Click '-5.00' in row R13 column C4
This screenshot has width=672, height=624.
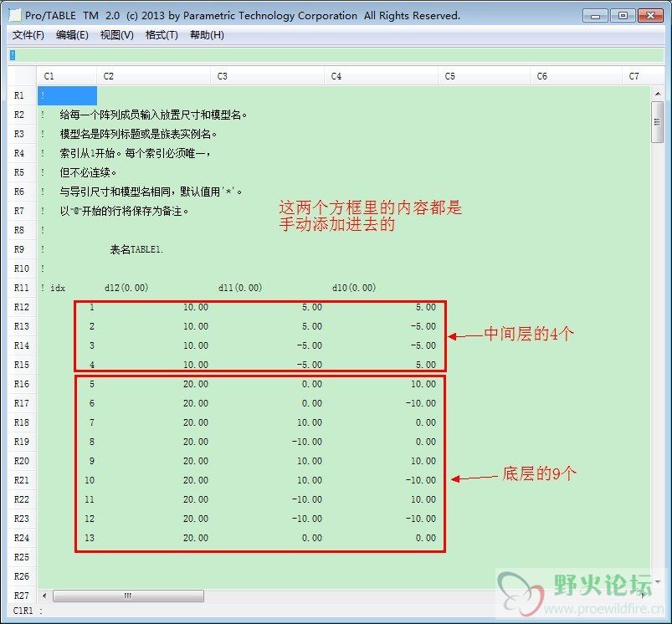pyautogui.click(x=423, y=326)
